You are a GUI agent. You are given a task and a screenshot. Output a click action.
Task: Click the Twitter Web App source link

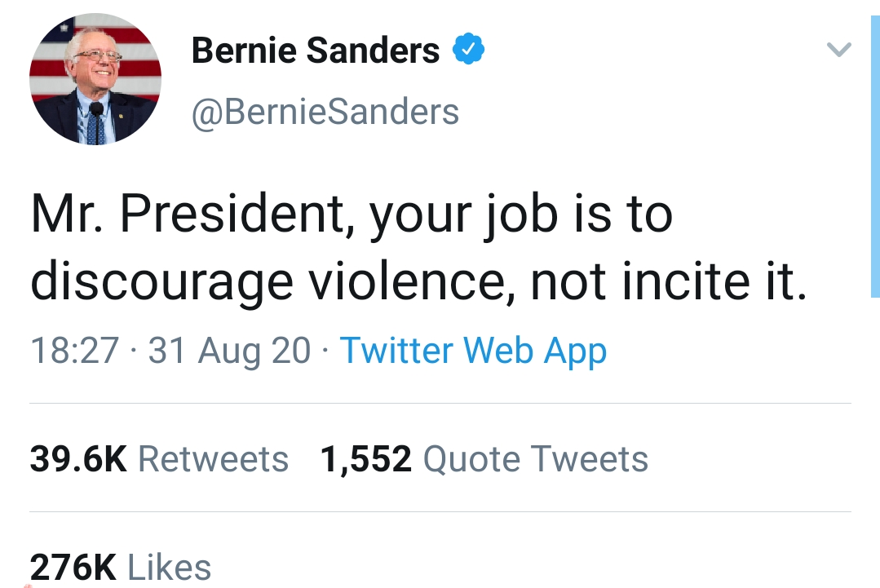(473, 351)
